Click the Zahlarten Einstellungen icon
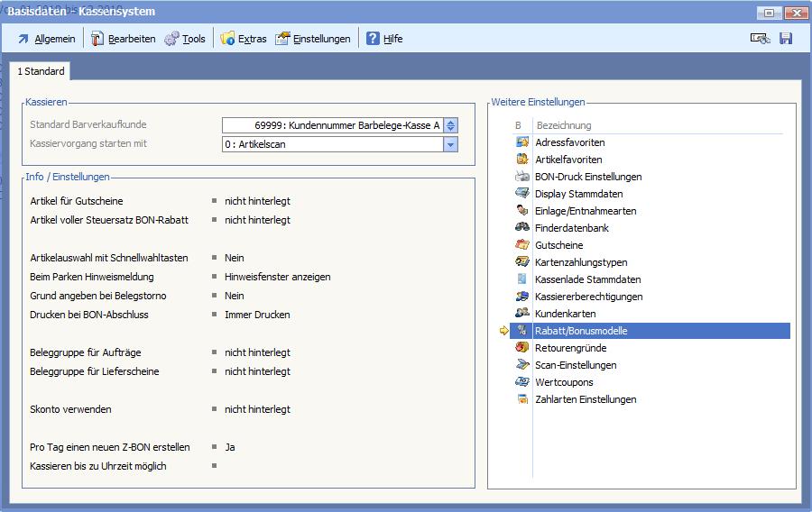The width and height of the screenshot is (812, 512). [x=522, y=399]
